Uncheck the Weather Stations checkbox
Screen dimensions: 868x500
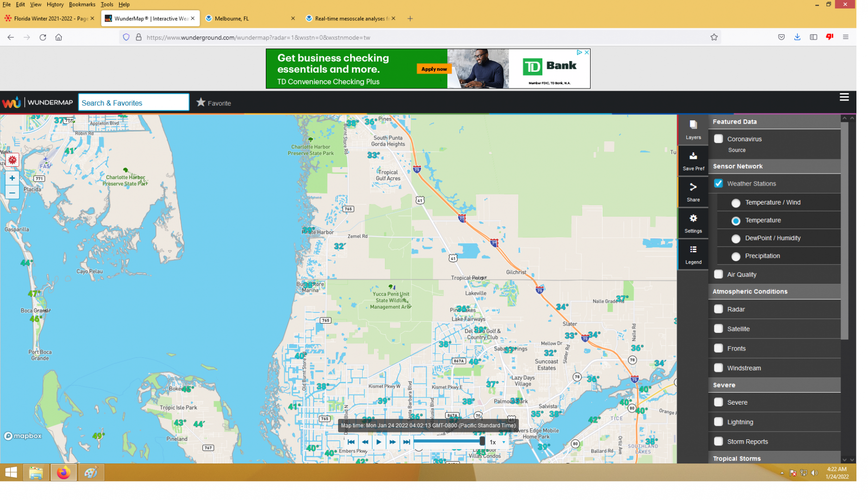click(x=728, y=186)
